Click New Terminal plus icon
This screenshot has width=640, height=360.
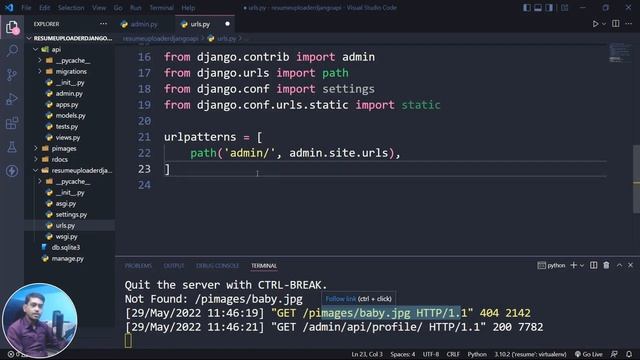(573, 265)
